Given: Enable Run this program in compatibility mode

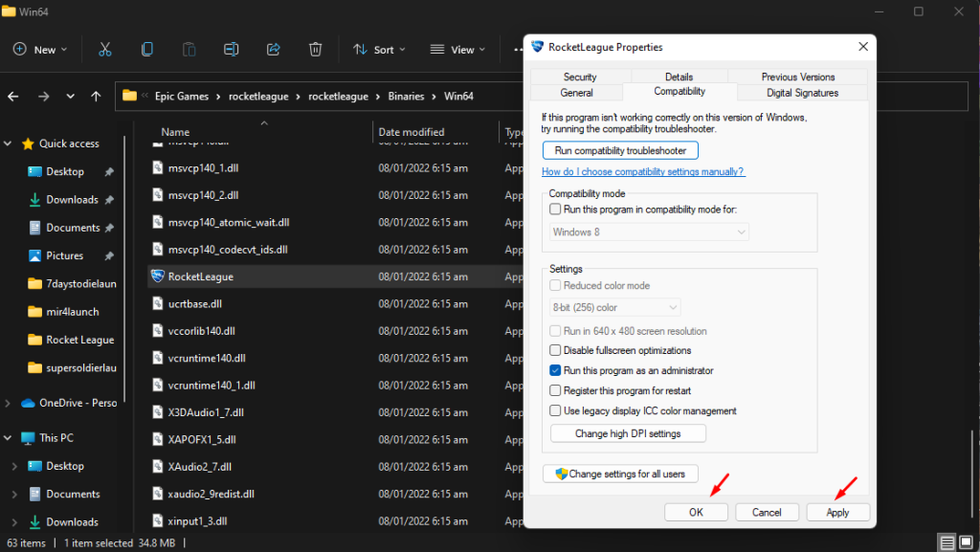Looking at the screenshot, I should click(555, 210).
